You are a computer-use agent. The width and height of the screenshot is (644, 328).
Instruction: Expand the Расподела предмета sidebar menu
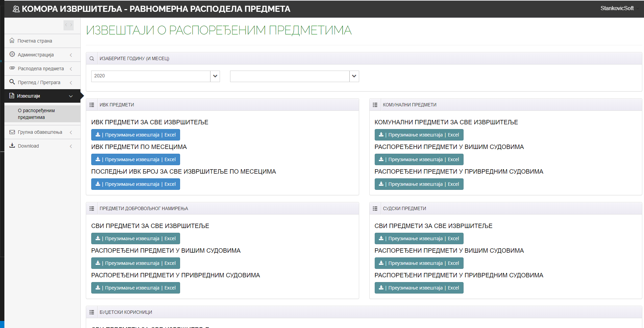(x=41, y=69)
